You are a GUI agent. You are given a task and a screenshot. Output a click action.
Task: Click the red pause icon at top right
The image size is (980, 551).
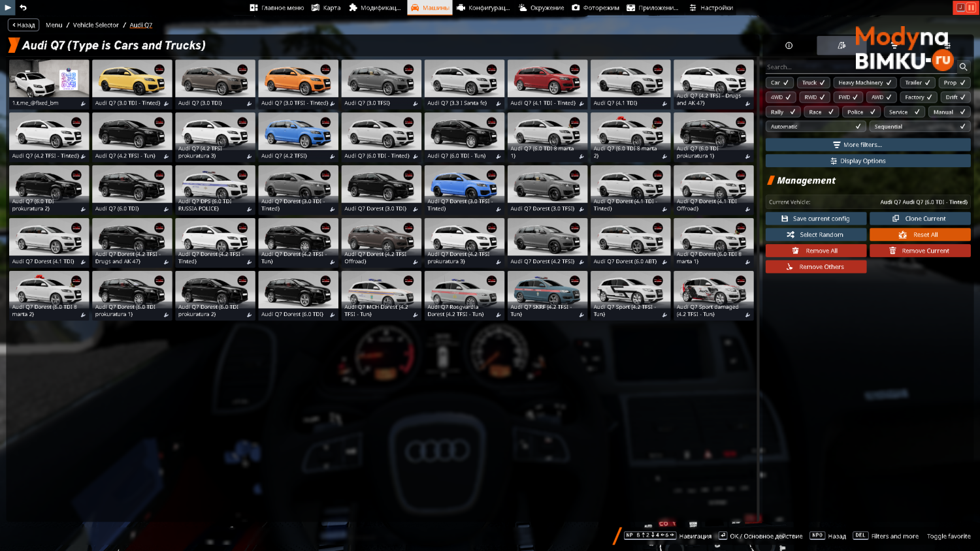[x=972, y=8]
